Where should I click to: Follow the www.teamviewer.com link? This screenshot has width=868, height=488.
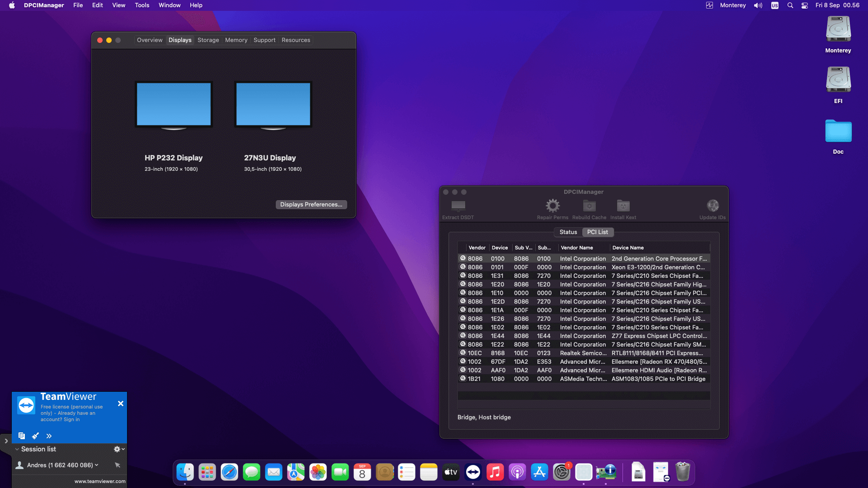[100, 481]
